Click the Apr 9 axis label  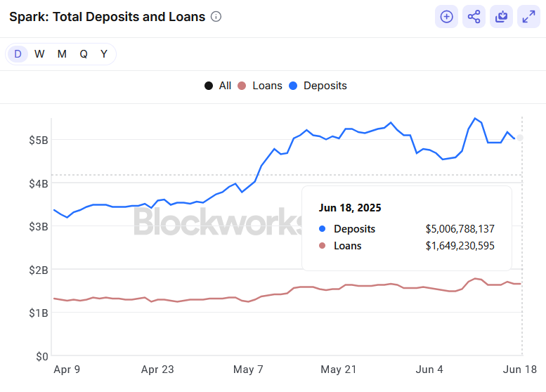(67, 370)
